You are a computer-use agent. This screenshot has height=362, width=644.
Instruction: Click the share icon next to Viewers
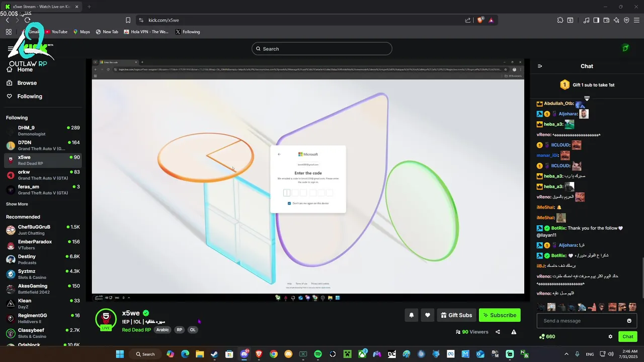(498, 332)
